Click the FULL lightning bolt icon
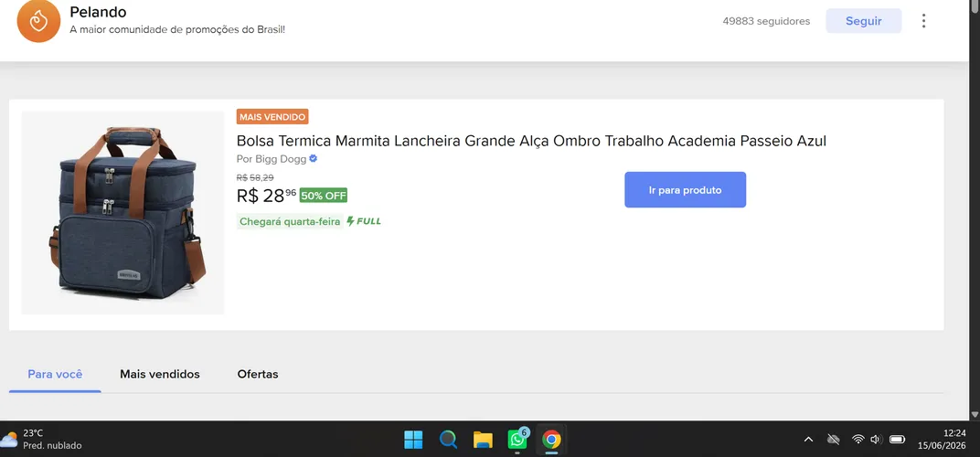The height and width of the screenshot is (457, 980). [351, 220]
